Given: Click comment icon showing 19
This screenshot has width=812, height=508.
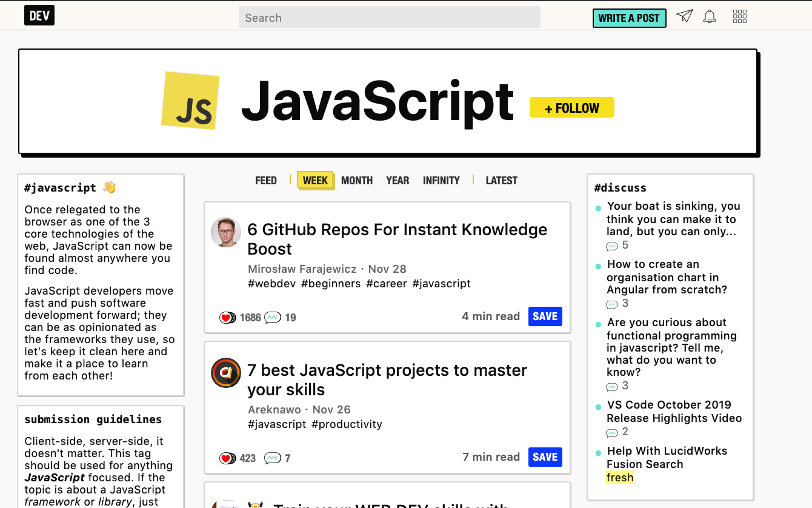Looking at the screenshot, I should pyautogui.click(x=273, y=317).
